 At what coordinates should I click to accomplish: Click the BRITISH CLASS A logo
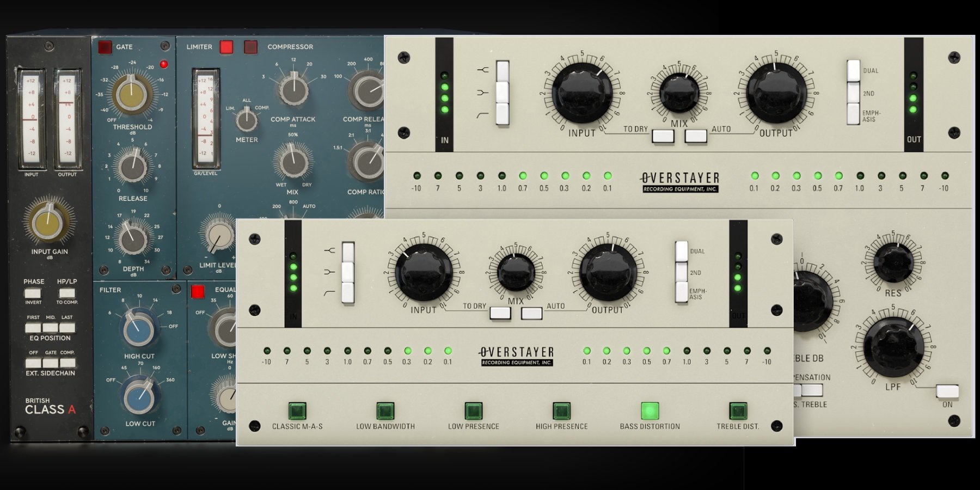point(50,406)
